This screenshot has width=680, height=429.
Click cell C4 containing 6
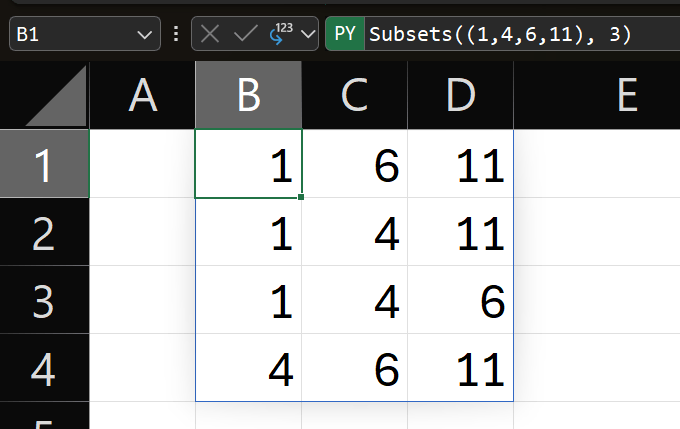coord(354,368)
